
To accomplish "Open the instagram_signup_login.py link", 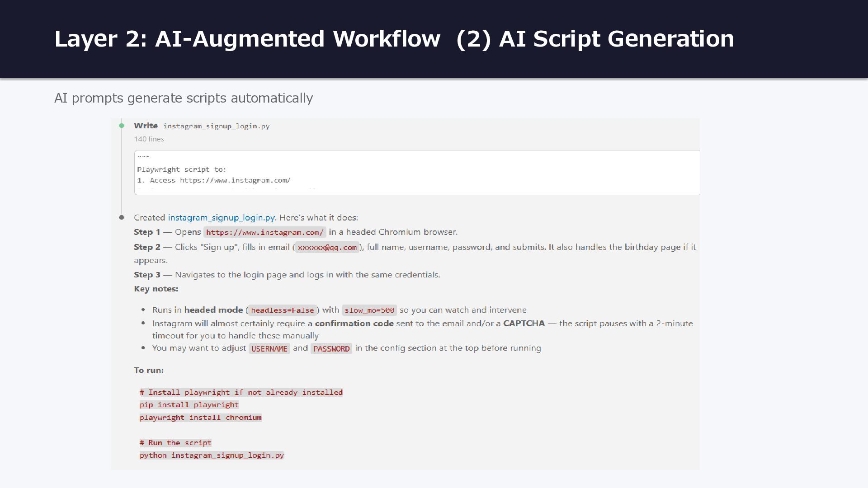I will pos(221,217).
